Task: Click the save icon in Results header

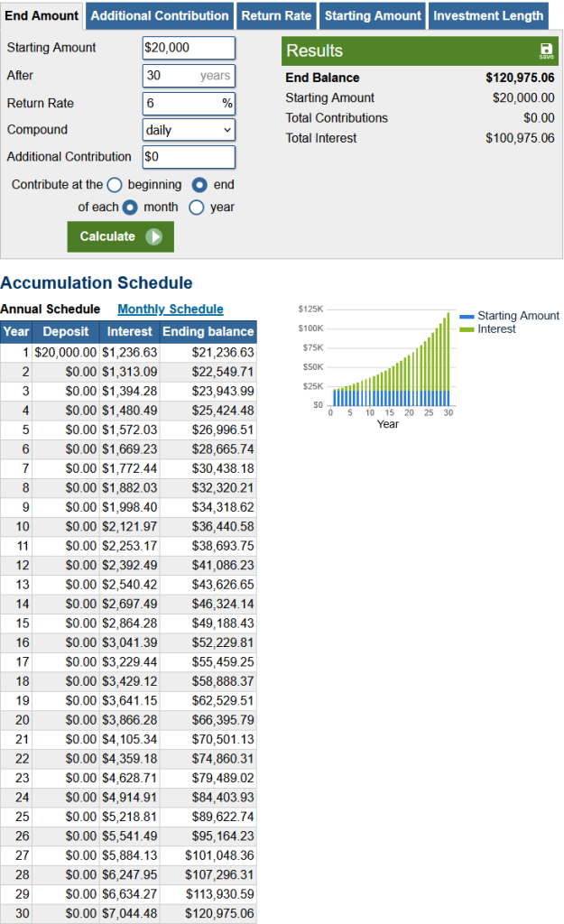Action: coord(546,51)
